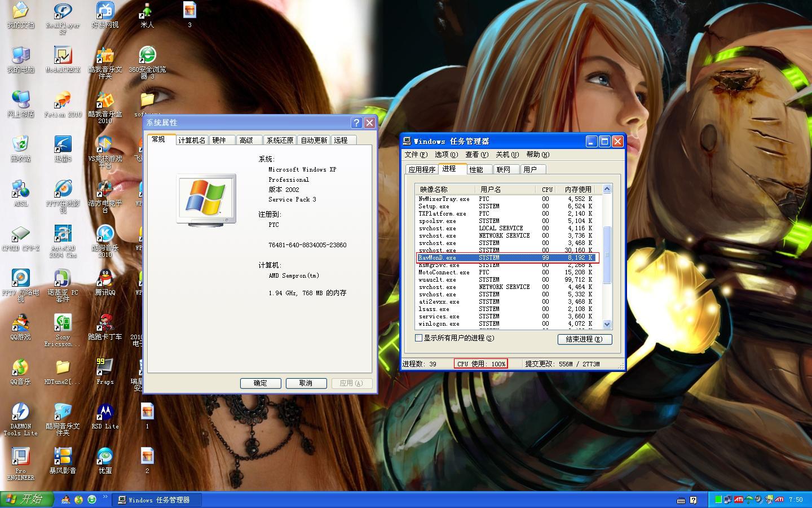Click the process list scroll-down arrow
This screenshot has width=812, height=508.
tap(607, 324)
